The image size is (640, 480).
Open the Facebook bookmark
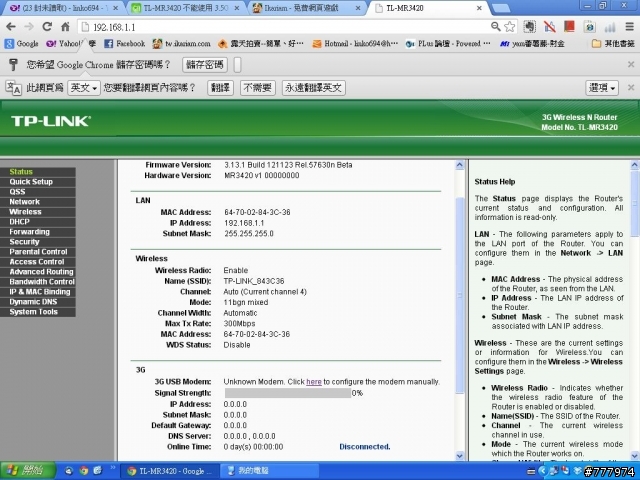pyautogui.click(x=125, y=44)
